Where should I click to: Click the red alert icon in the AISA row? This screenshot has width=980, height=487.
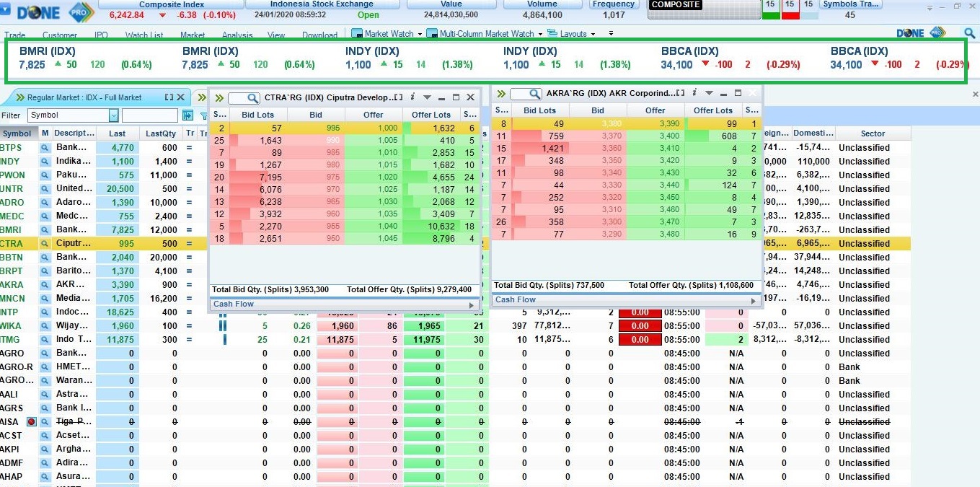click(x=31, y=422)
